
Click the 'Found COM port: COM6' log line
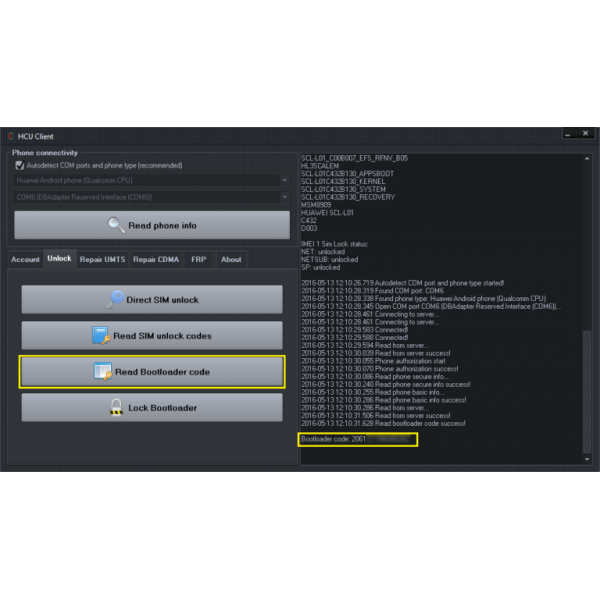(x=372, y=291)
